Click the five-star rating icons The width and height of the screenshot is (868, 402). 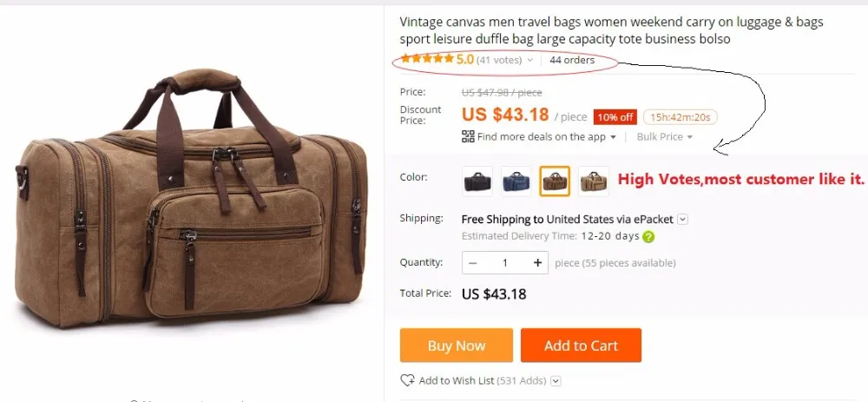click(427, 59)
